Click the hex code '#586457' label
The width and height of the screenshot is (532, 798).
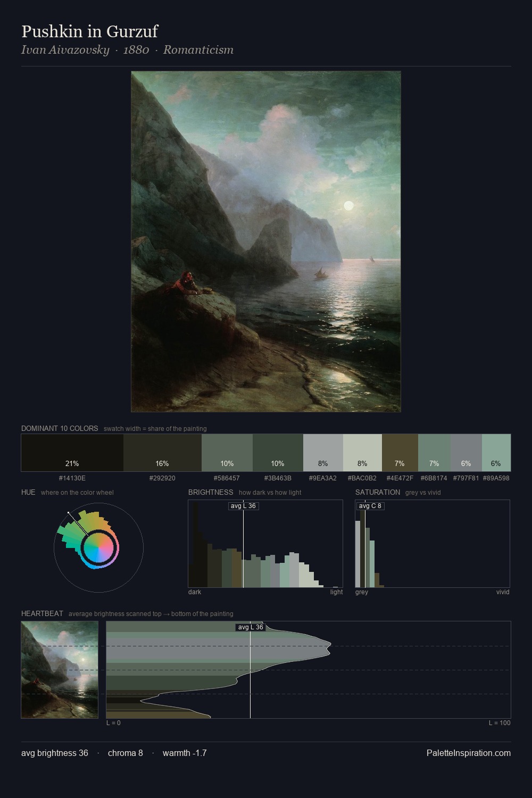tap(227, 478)
